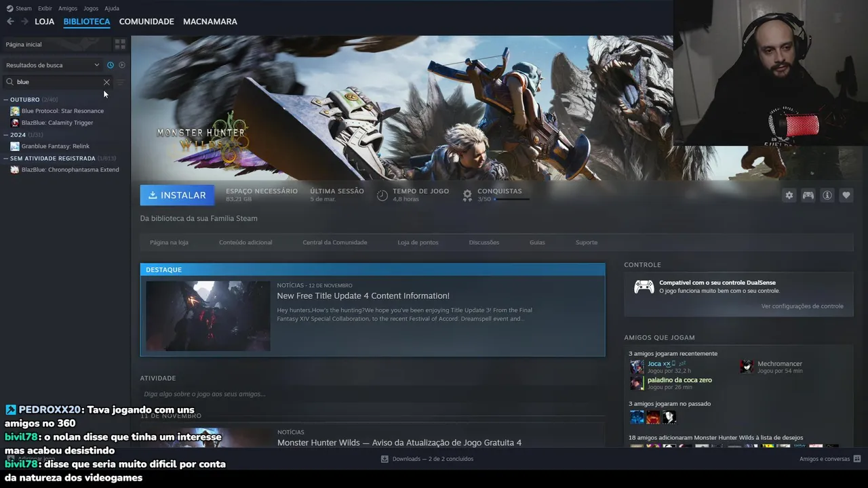
Task: Switch to the COMUNIDADE tab
Action: (146, 22)
